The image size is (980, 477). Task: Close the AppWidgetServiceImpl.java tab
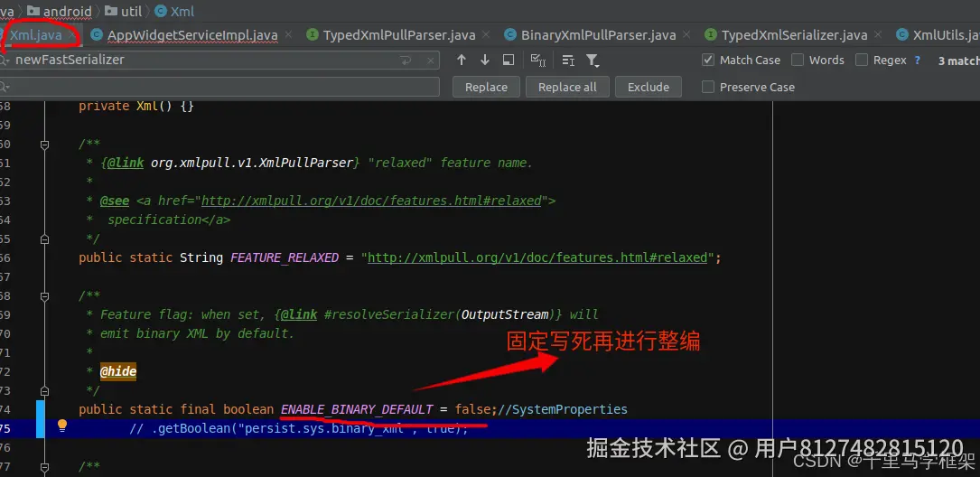click(x=288, y=35)
